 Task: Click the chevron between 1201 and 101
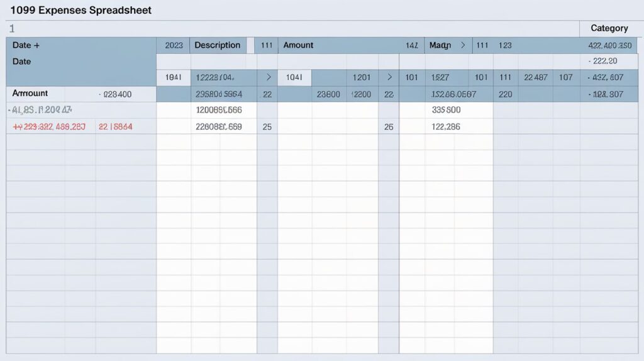point(389,77)
